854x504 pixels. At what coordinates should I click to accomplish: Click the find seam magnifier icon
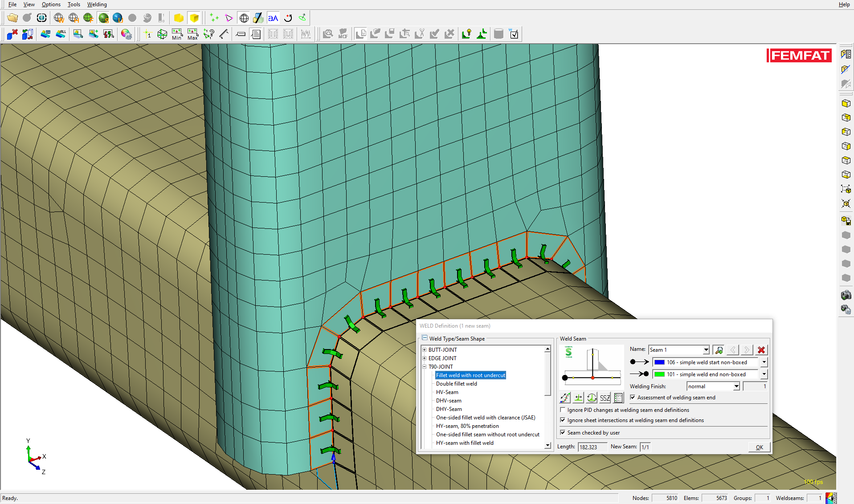coord(718,350)
